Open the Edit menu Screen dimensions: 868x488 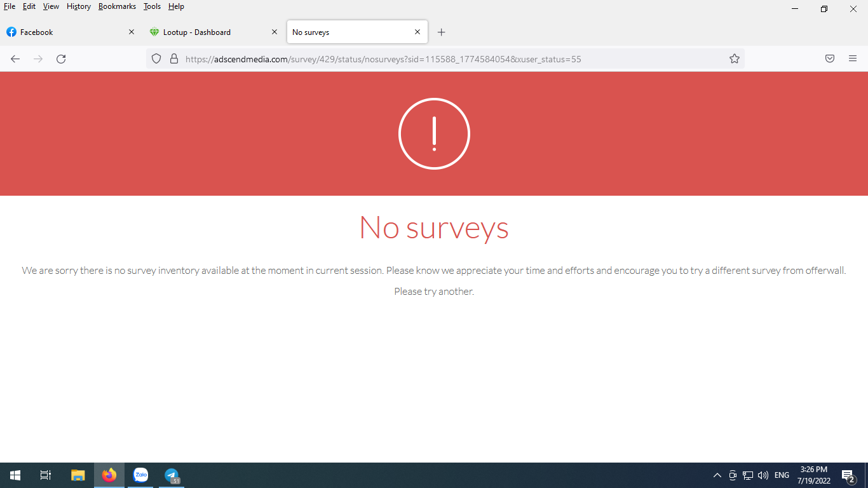pos(29,6)
